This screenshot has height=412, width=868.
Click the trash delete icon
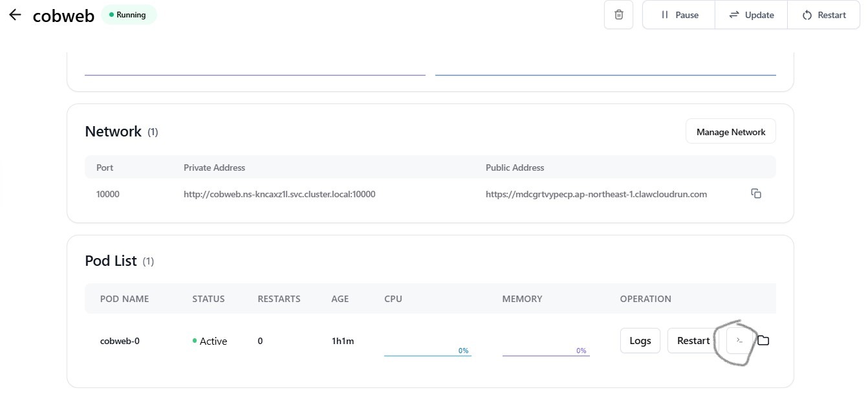[618, 15]
